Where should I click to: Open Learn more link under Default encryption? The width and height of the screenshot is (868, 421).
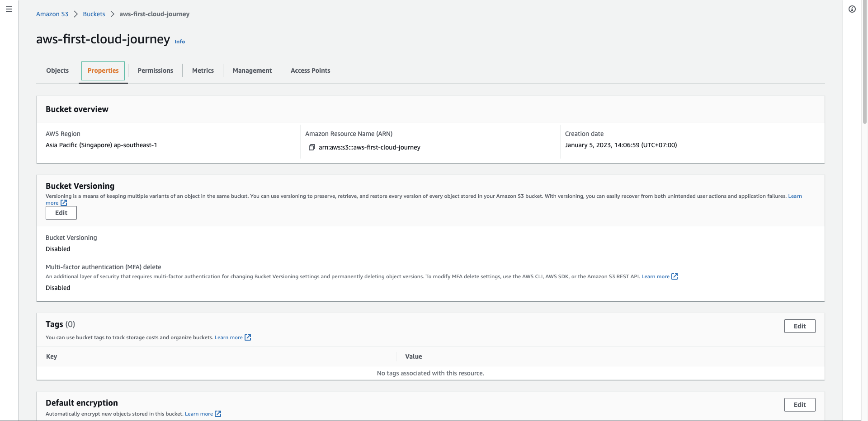click(x=198, y=414)
